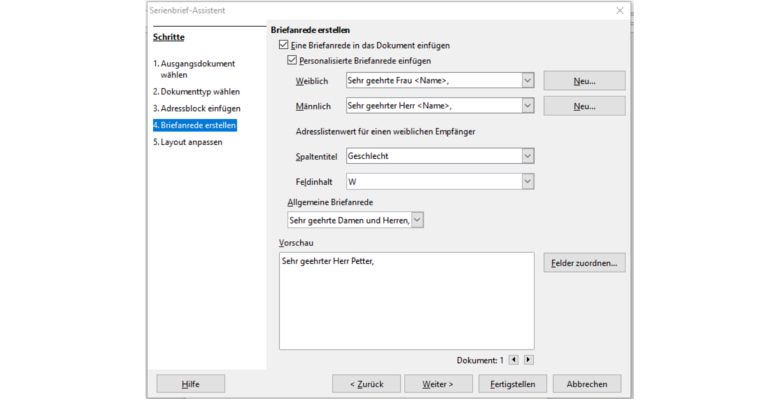Click the previous document arrow icon
Screen dimensions: 768x400
(514, 359)
